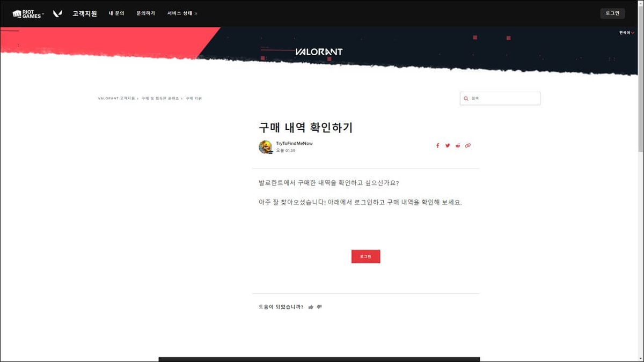Image resolution: width=644 pixels, height=362 pixels.
Task: Share article on Reddit
Action: point(458,145)
